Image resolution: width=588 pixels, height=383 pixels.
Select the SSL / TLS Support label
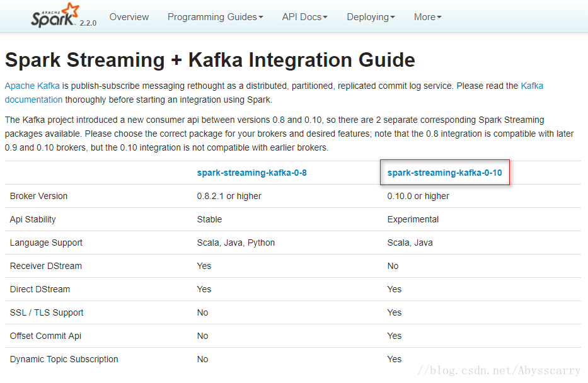coord(47,312)
